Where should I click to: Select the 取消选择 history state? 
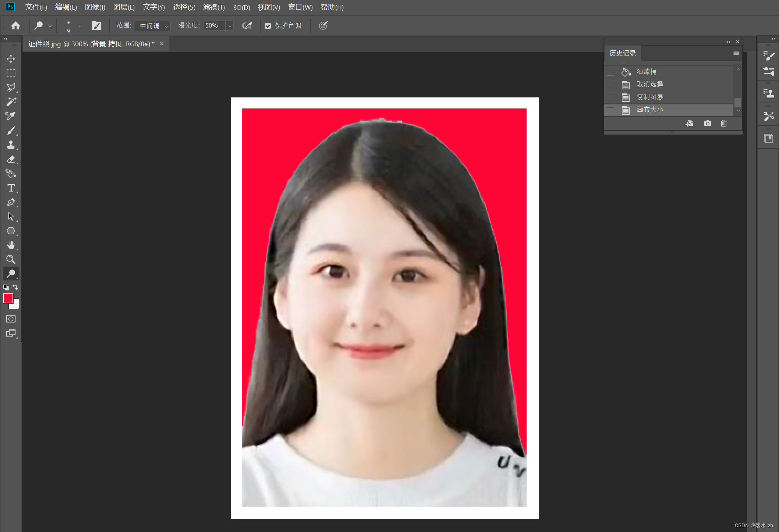650,85
